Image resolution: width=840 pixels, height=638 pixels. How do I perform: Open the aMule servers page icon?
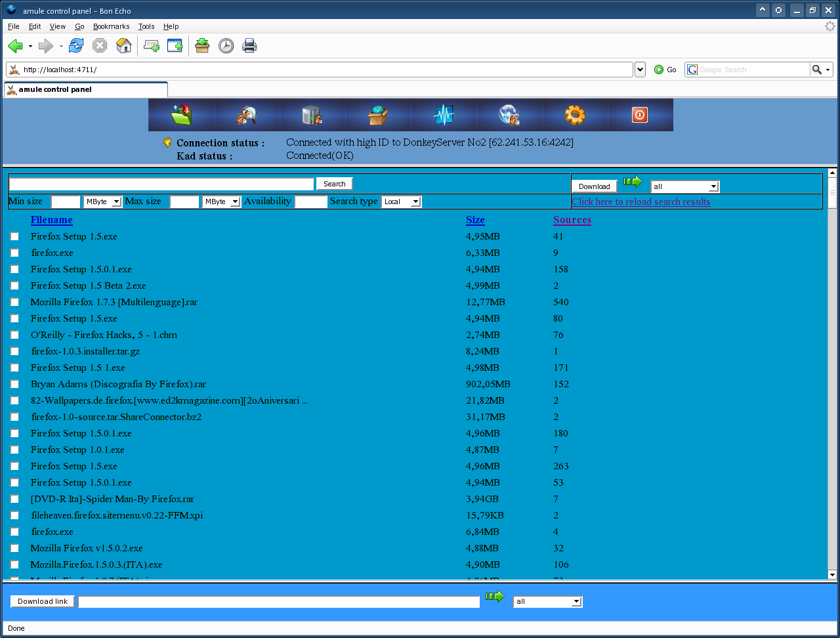point(312,115)
